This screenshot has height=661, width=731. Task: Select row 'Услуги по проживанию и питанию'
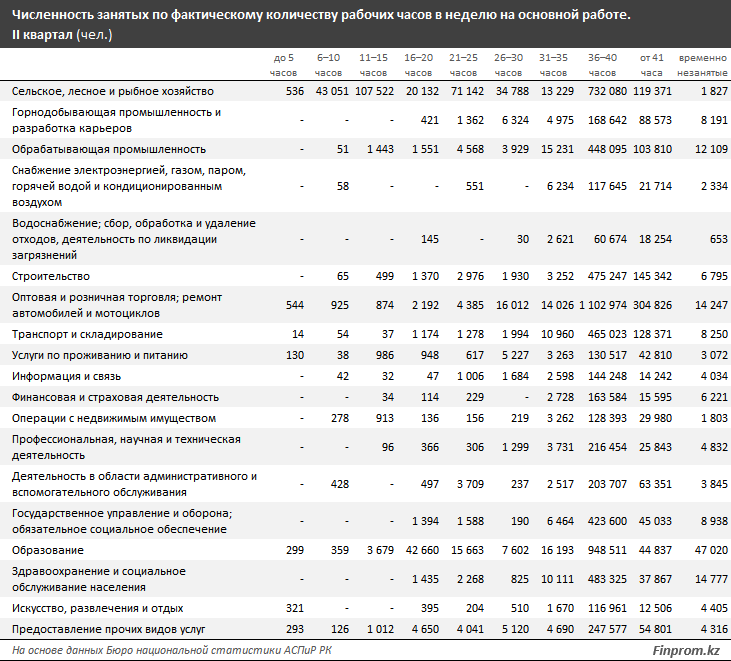[x=366, y=355]
